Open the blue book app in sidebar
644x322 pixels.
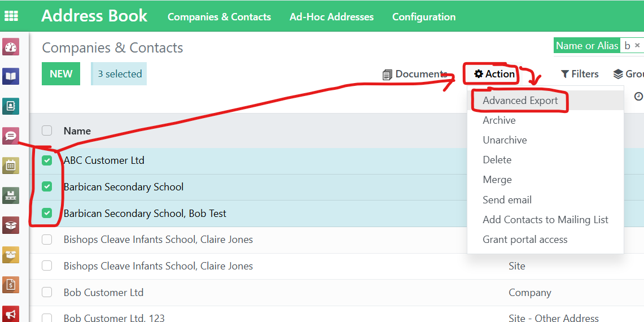(11, 76)
